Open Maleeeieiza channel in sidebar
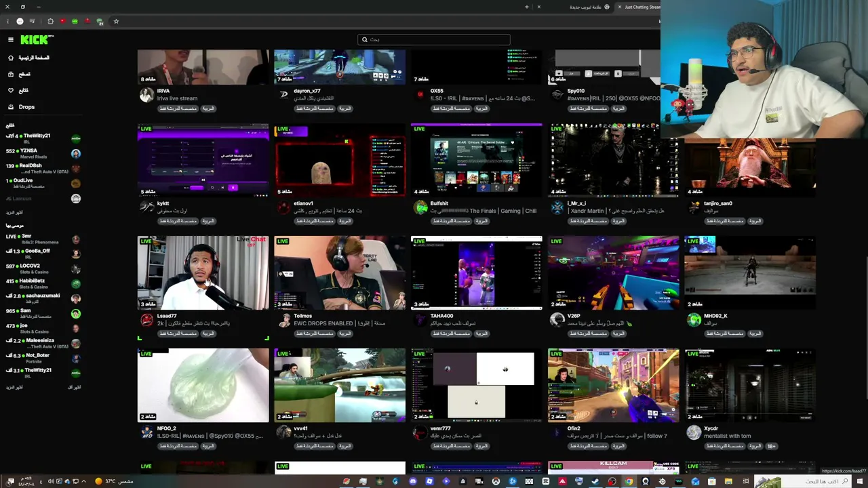The image size is (868, 488). 43,343
